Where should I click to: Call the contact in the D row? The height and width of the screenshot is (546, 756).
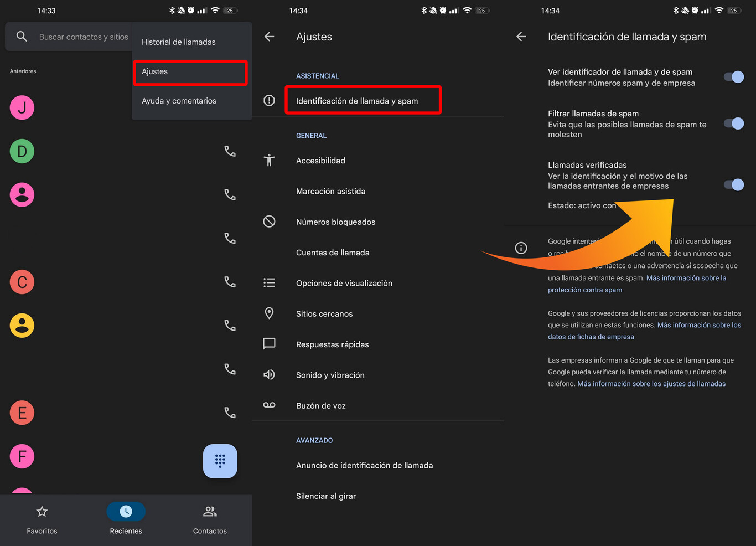[230, 151]
